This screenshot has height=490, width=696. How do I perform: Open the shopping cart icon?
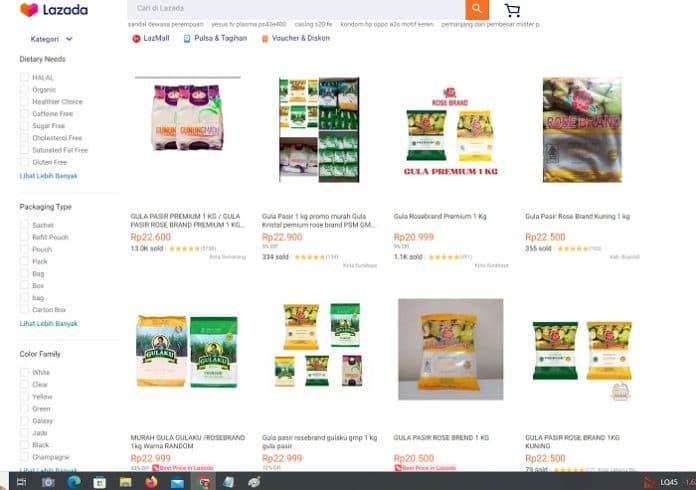click(x=512, y=10)
